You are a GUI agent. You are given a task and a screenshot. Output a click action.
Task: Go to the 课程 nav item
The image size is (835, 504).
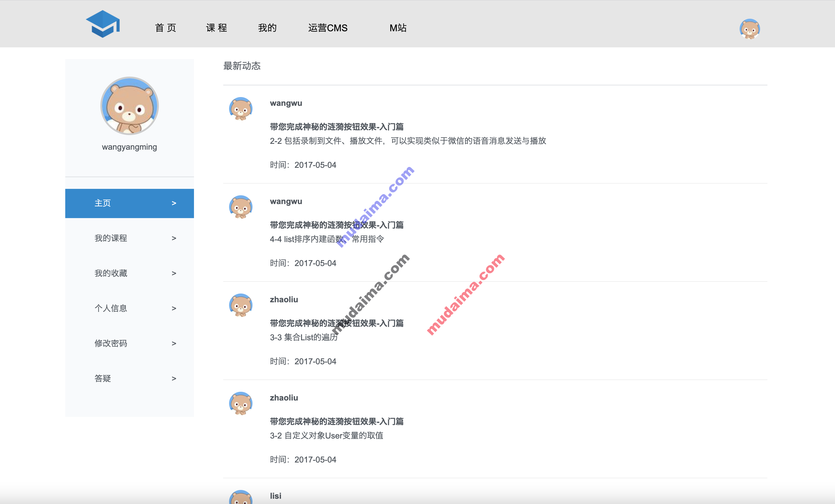217,28
